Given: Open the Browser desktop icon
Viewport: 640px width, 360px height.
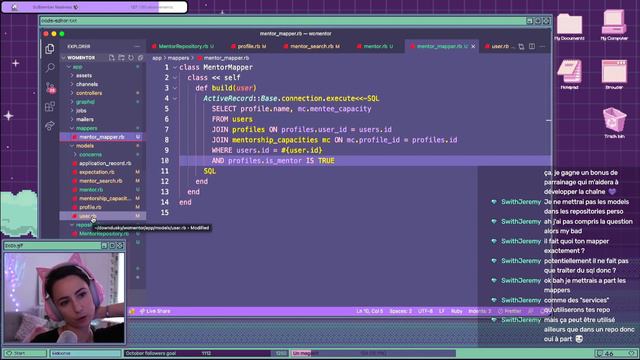Looking at the screenshot, I should pyautogui.click(x=614, y=74).
